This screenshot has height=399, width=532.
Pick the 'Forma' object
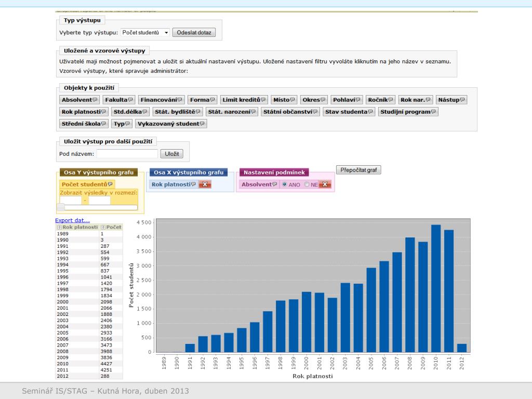(x=202, y=100)
